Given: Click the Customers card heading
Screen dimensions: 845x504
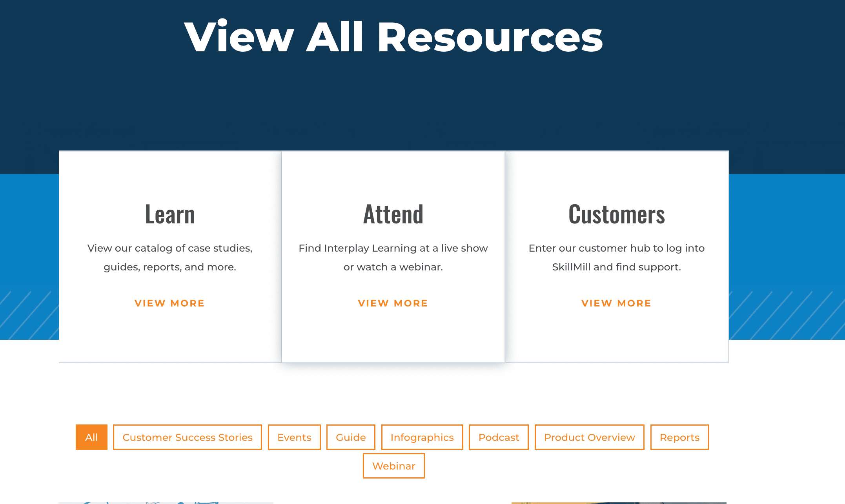Looking at the screenshot, I should click(616, 214).
